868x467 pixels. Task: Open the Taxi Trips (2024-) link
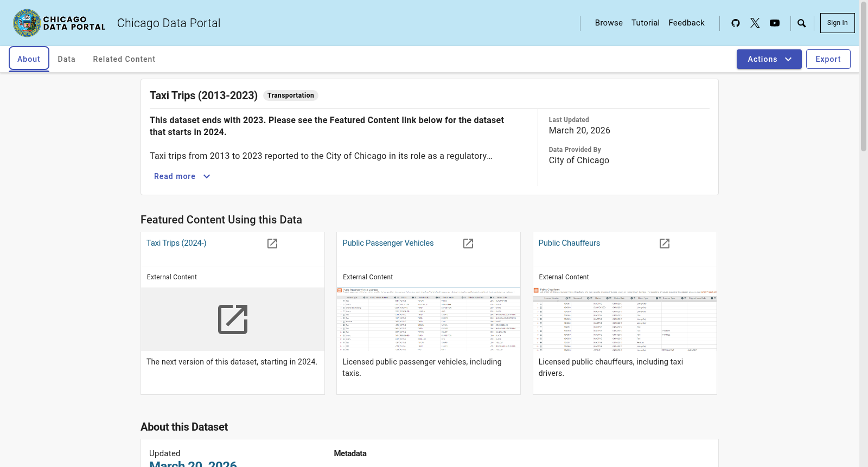(176, 243)
